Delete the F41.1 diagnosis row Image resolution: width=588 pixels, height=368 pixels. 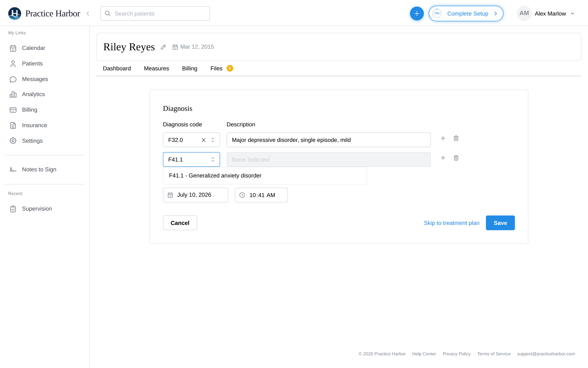click(x=456, y=158)
